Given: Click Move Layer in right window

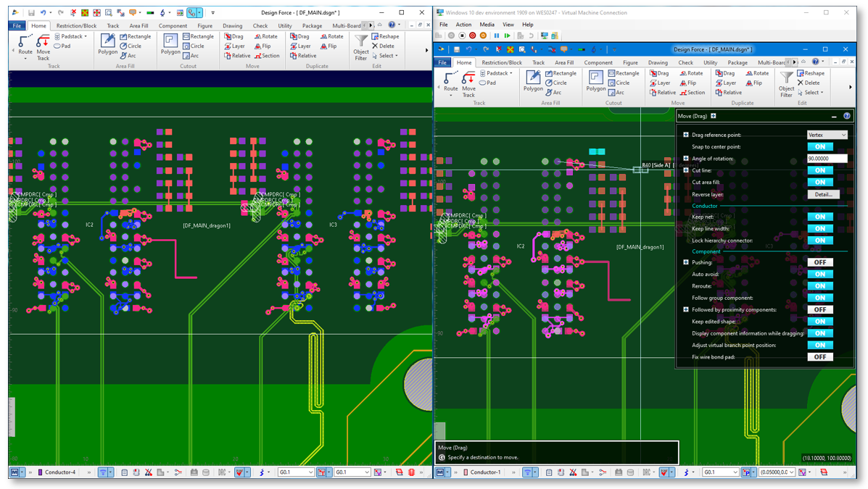Looking at the screenshot, I should point(660,83).
